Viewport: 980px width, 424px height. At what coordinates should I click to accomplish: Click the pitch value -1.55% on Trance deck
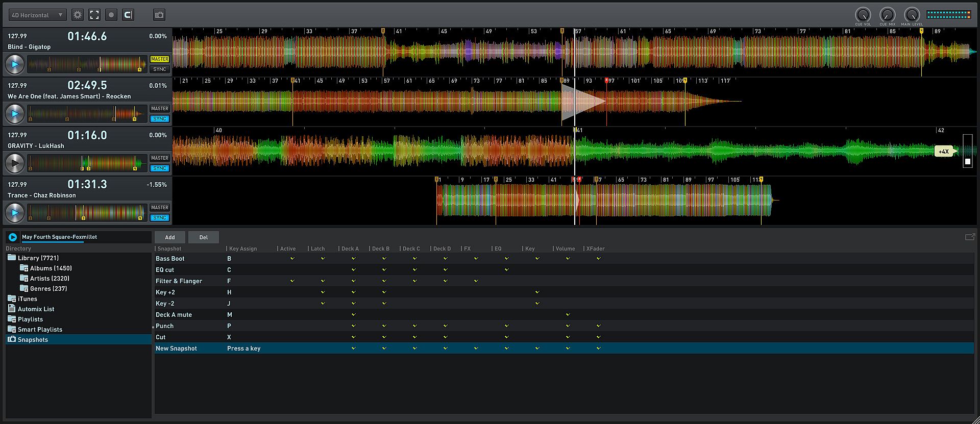coord(157,185)
